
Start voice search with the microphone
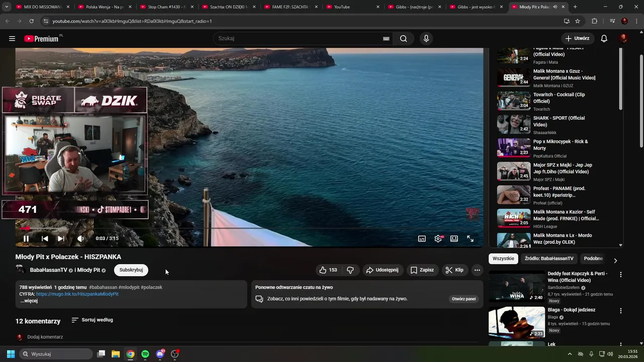click(x=426, y=39)
